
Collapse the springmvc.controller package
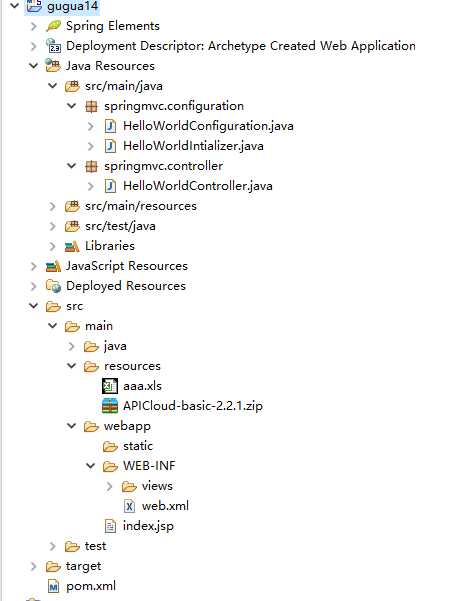[x=72, y=166]
